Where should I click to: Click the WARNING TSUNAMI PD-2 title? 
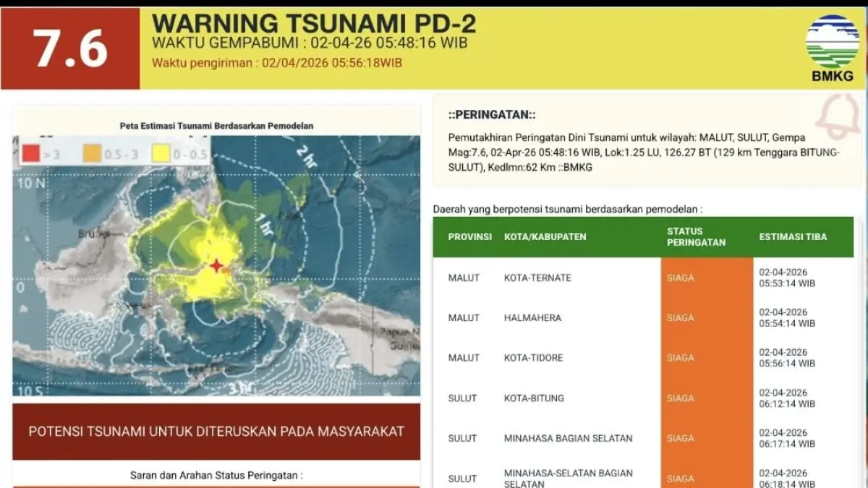point(314,24)
